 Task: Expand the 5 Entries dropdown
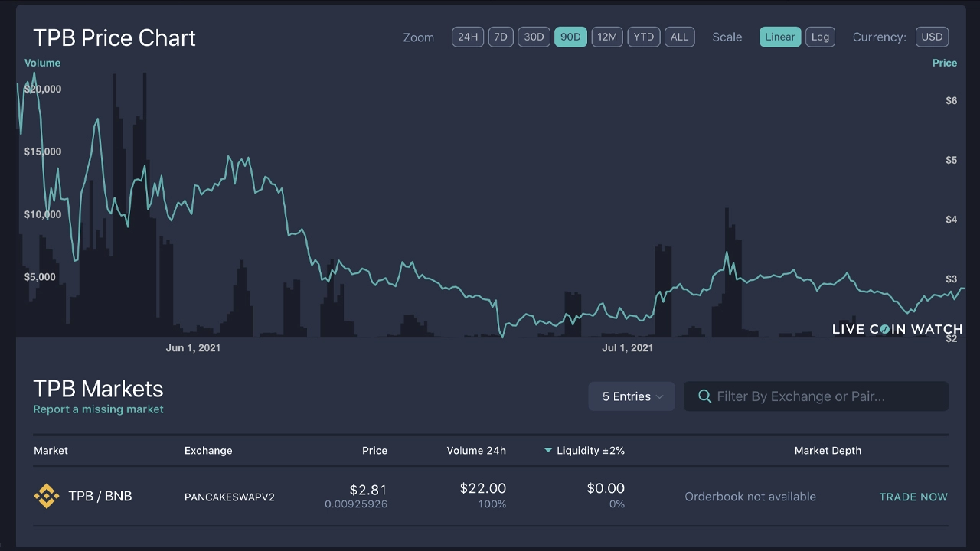click(x=632, y=396)
